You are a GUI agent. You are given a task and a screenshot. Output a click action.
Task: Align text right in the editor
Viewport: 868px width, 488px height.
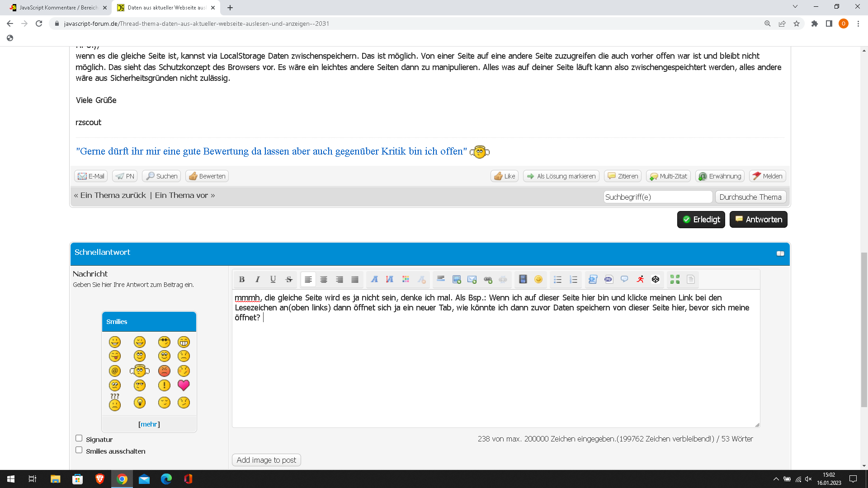340,280
